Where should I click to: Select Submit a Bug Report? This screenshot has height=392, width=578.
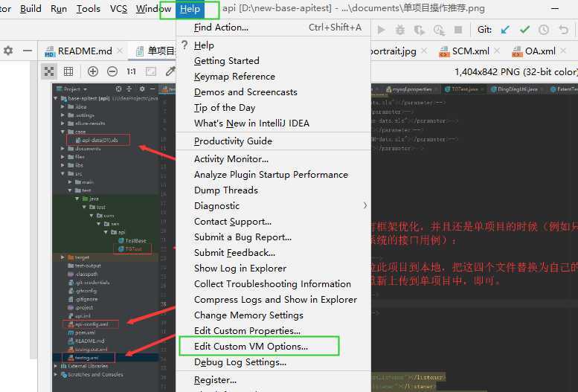pyautogui.click(x=274, y=237)
